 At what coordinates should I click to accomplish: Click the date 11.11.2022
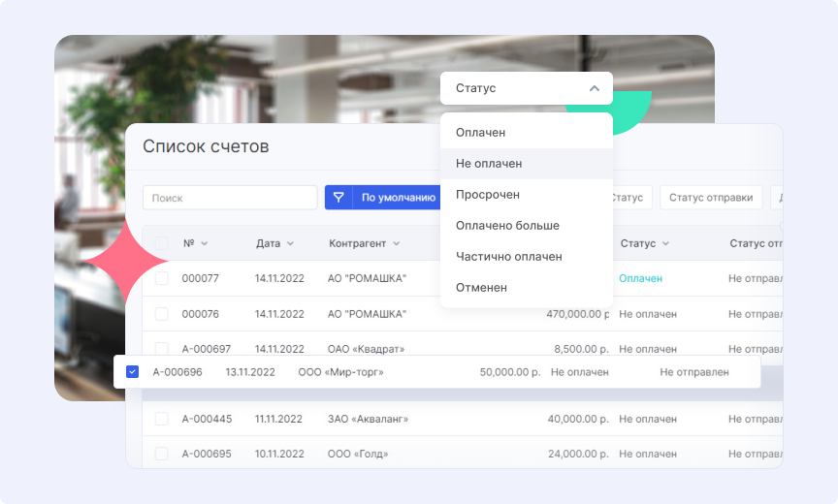[x=278, y=419]
